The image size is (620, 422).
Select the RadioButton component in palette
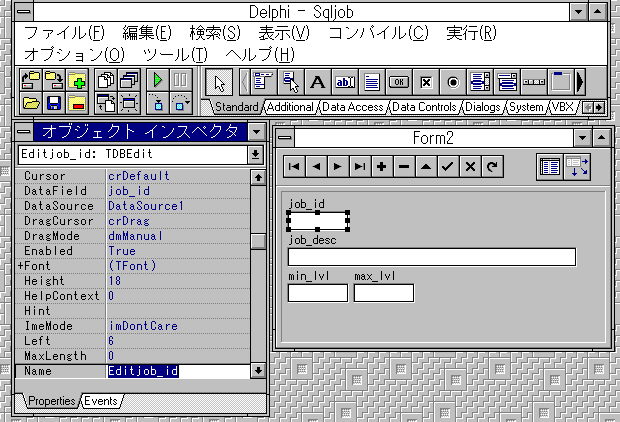click(453, 82)
